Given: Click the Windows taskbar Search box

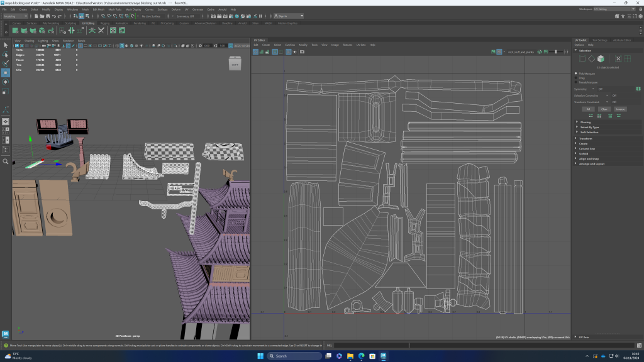Looking at the screenshot, I should coord(290,356).
